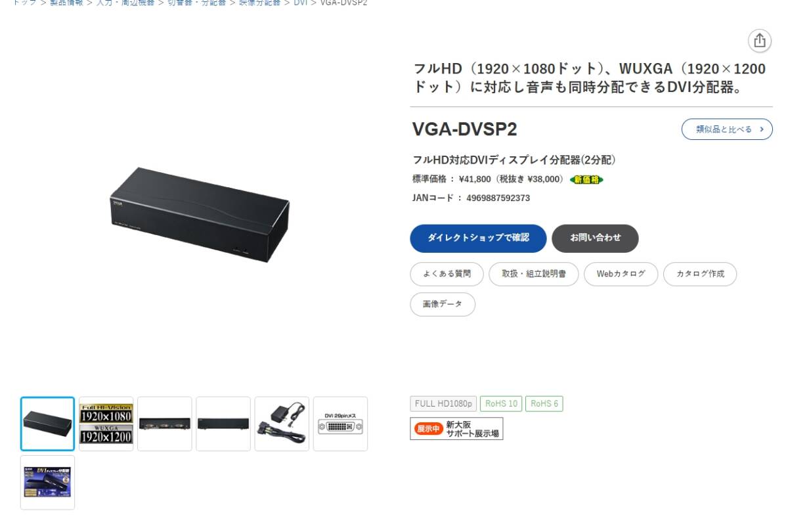Open the Webカタログ button
The height and width of the screenshot is (532, 788).
(x=621, y=274)
